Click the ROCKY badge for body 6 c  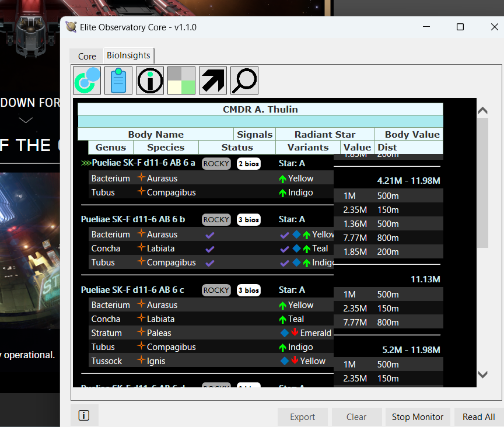pos(216,290)
